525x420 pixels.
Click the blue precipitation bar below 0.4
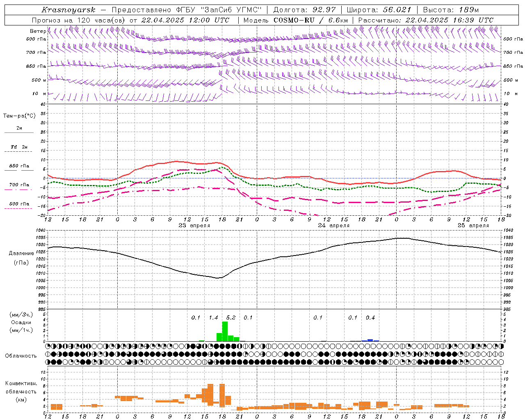tap(370, 340)
